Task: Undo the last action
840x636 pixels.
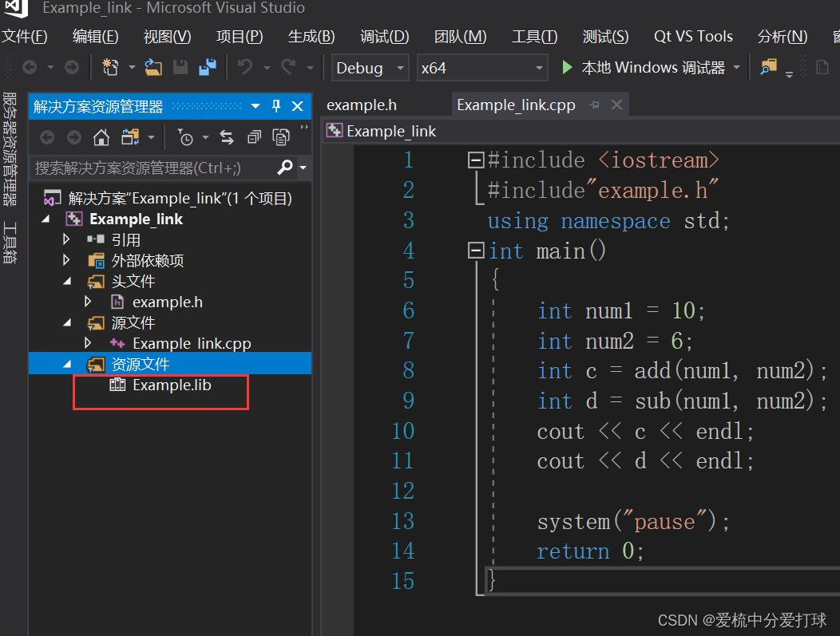Action: (x=245, y=68)
